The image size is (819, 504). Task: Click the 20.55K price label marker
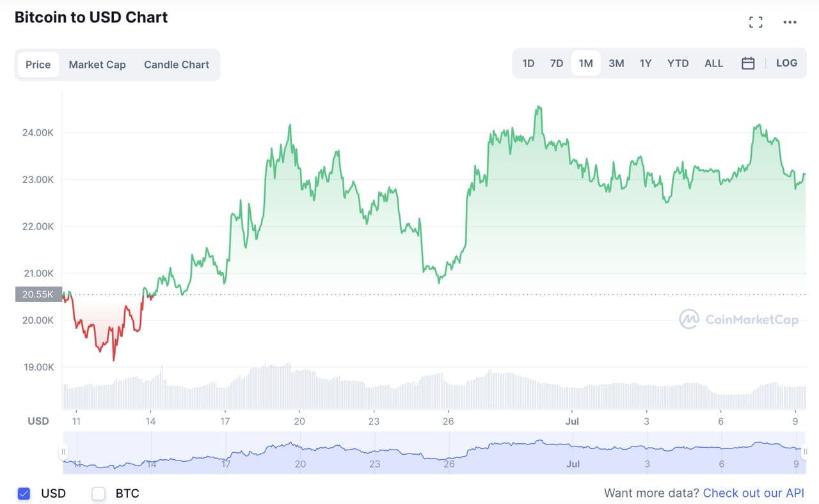[38, 294]
